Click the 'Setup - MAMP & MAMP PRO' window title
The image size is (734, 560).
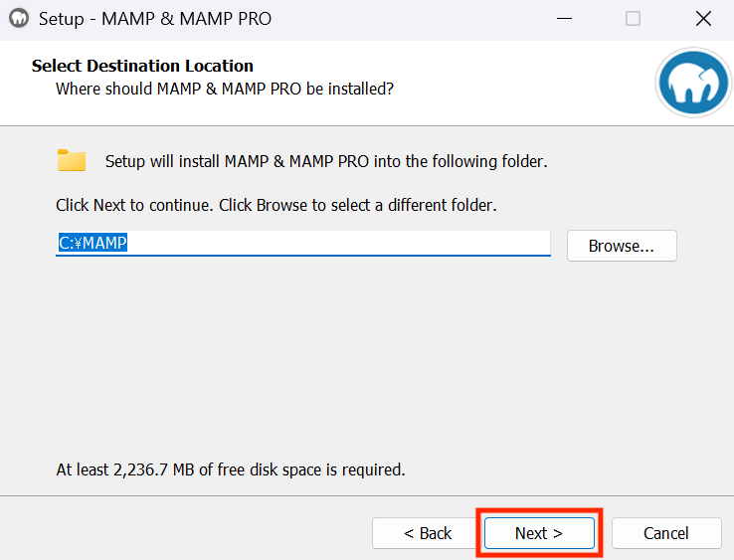click(155, 19)
